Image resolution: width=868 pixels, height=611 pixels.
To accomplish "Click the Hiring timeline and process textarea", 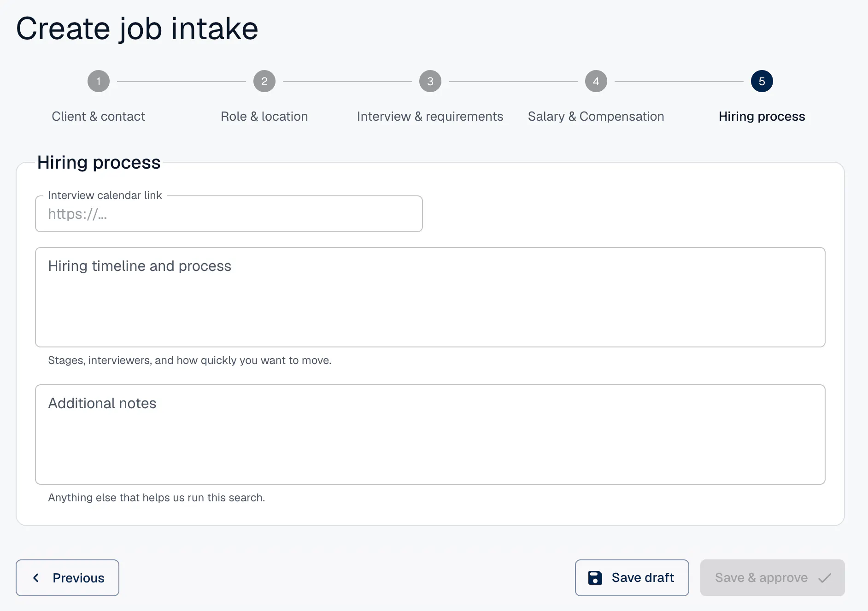I will pyautogui.click(x=430, y=297).
